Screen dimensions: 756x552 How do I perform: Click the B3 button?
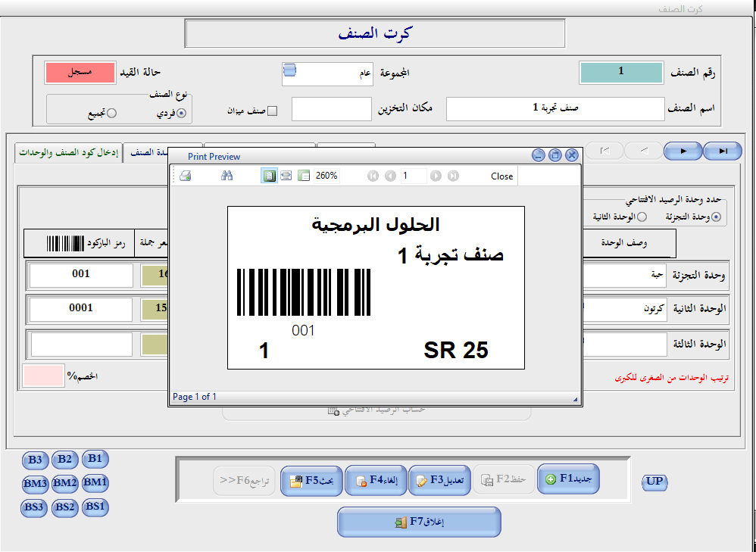35,460
